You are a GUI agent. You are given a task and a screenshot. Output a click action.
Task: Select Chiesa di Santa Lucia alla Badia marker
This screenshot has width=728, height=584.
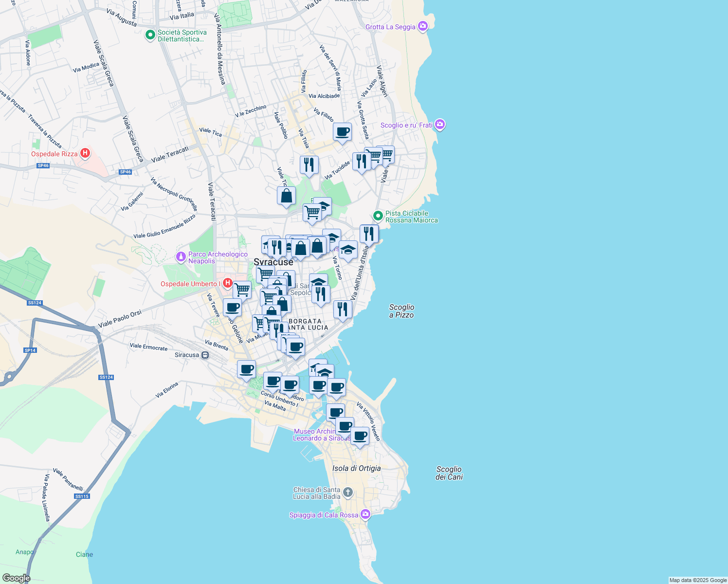tap(347, 493)
